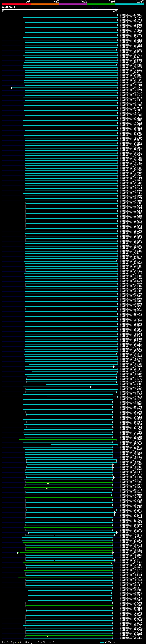Image resolution: width=146 pixels, height=644 pixels.
Task: Select the UniRef100_B9SCI6 label
Action: point(131,244)
